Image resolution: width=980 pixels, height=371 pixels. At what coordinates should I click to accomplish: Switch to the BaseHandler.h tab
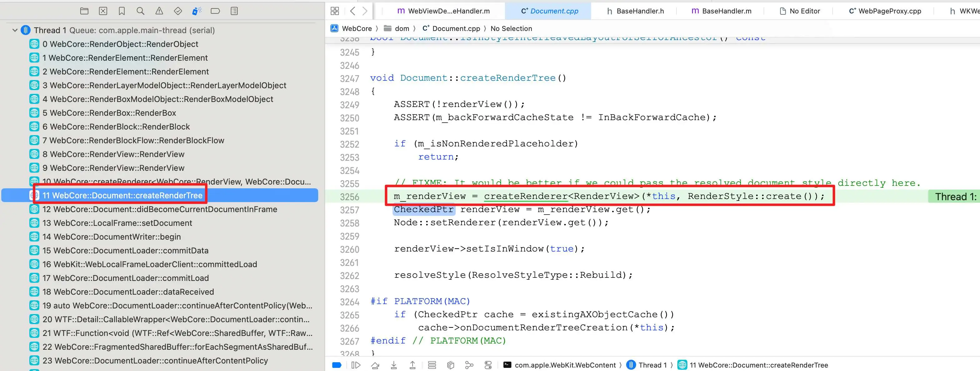[640, 11]
